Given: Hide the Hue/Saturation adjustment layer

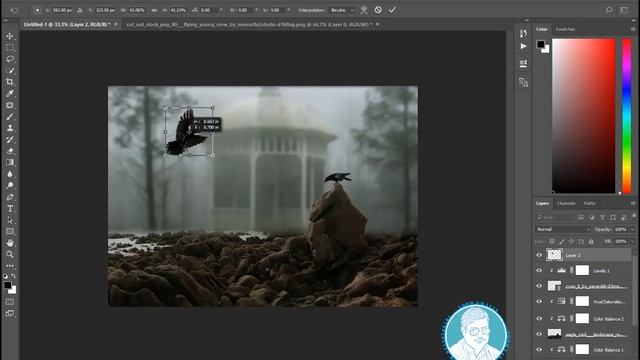Looking at the screenshot, I should pos(539,302).
